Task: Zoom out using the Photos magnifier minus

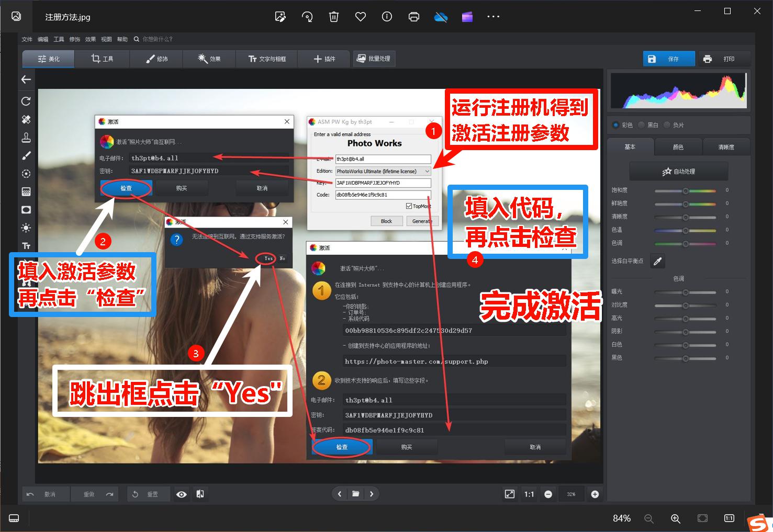Action: [649, 518]
